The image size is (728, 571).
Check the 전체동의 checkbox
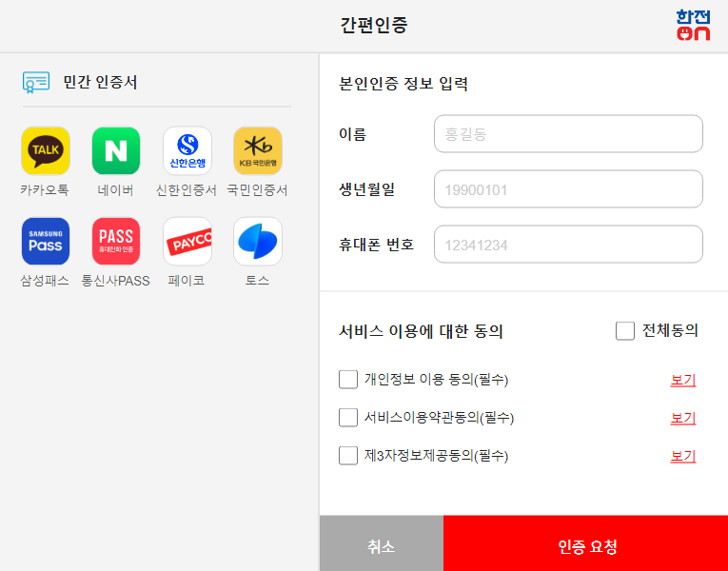625,331
